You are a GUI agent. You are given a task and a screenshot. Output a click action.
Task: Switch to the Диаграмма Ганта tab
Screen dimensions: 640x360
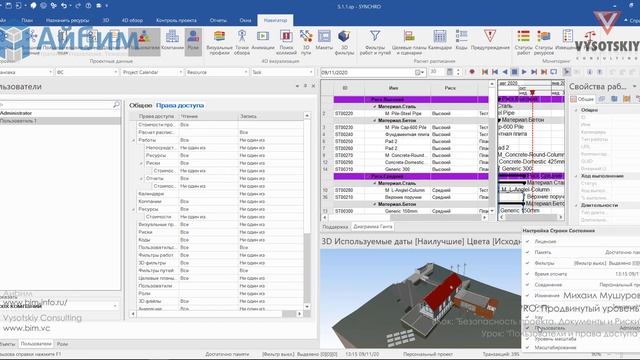(x=373, y=227)
